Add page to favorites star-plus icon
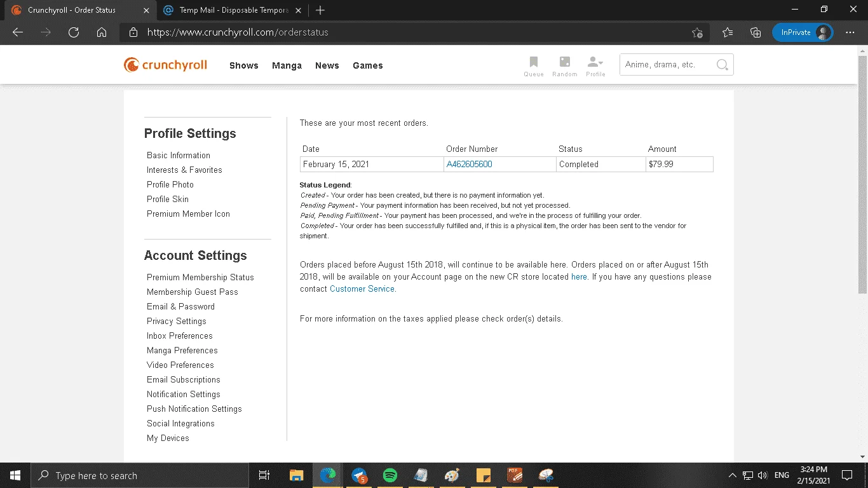Viewport: 868px width, 488px height. point(697,32)
